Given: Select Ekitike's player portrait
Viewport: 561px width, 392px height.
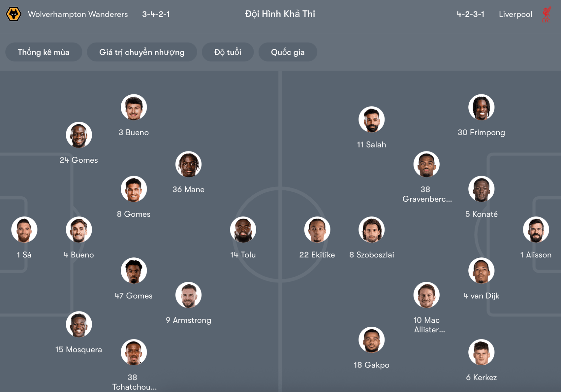Looking at the screenshot, I should [x=317, y=229].
